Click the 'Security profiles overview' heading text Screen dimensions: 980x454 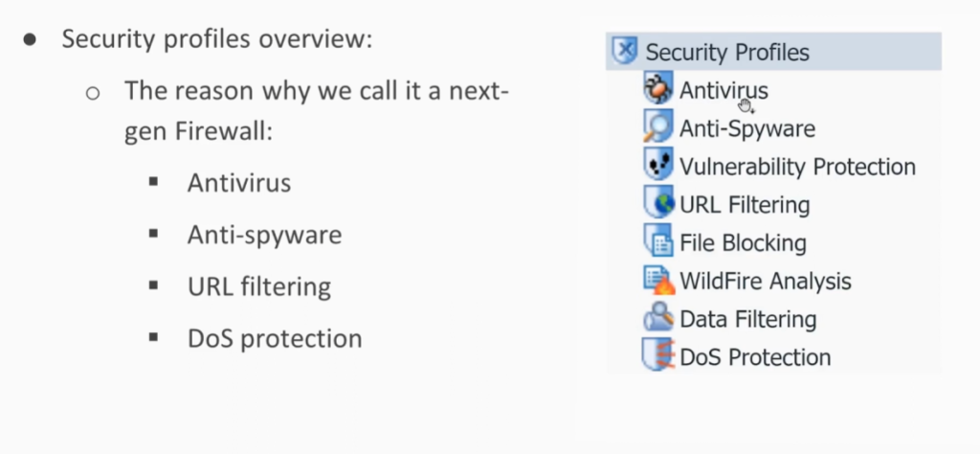pyautogui.click(x=215, y=40)
